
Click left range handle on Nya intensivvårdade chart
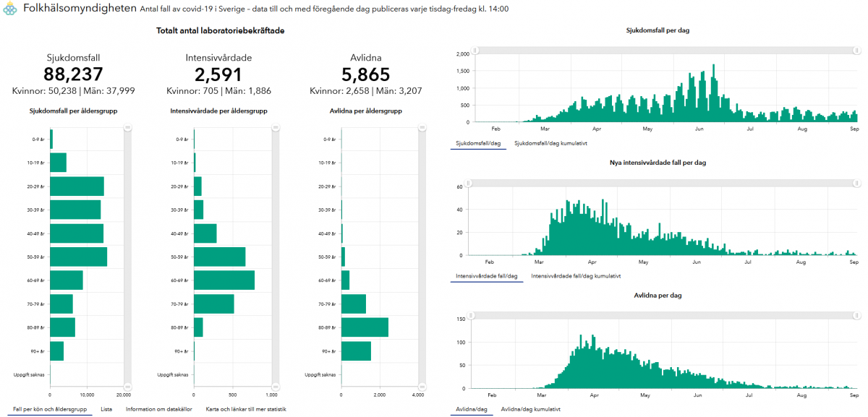click(x=469, y=183)
